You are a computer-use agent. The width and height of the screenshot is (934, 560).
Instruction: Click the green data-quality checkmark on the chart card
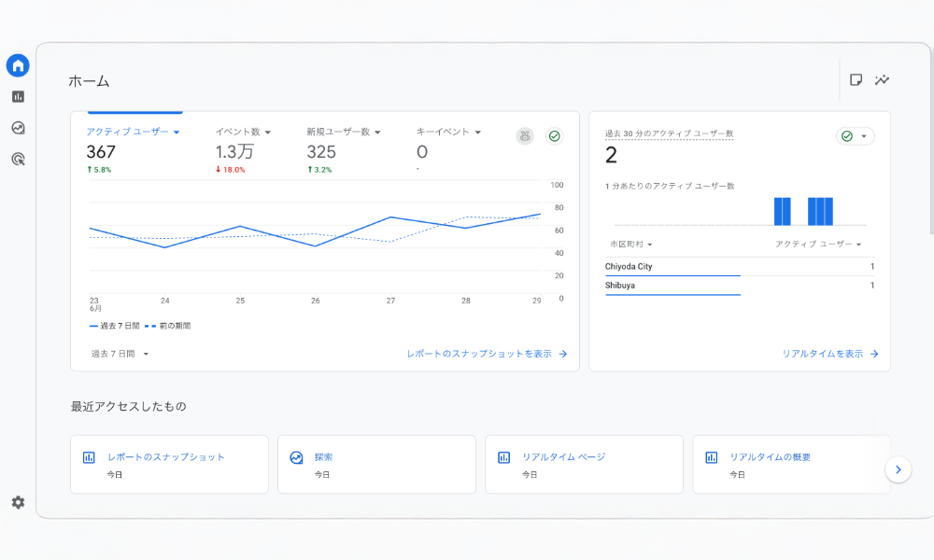[x=554, y=136]
